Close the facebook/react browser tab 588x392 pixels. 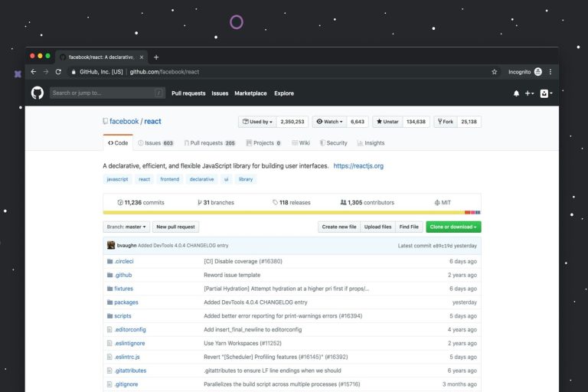(142, 57)
